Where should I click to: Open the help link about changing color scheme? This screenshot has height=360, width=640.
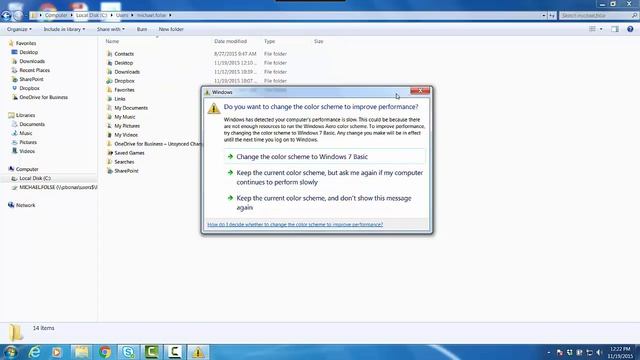(295, 224)
